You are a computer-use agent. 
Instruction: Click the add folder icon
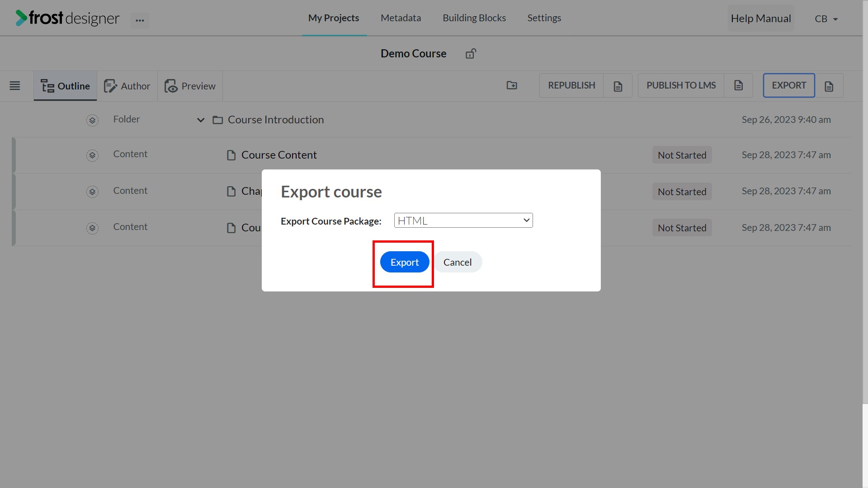[x=512, y=85]
